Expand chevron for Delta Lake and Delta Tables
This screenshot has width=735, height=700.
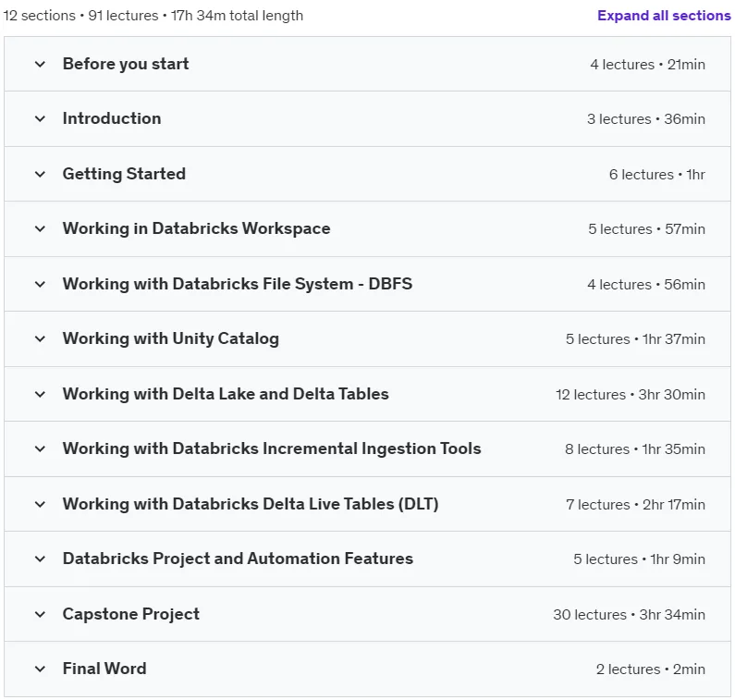click(x=41, y=395)
